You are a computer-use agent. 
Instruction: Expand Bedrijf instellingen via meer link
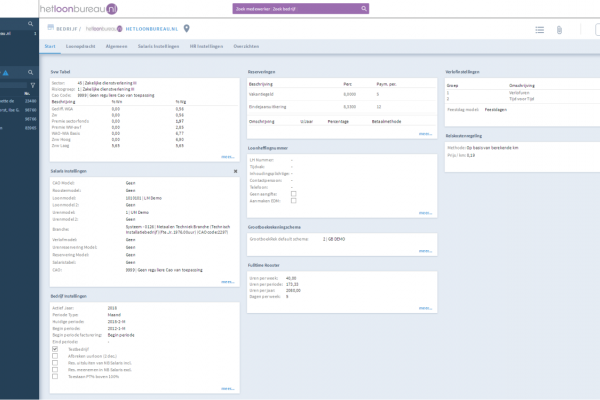pos(228,388)
